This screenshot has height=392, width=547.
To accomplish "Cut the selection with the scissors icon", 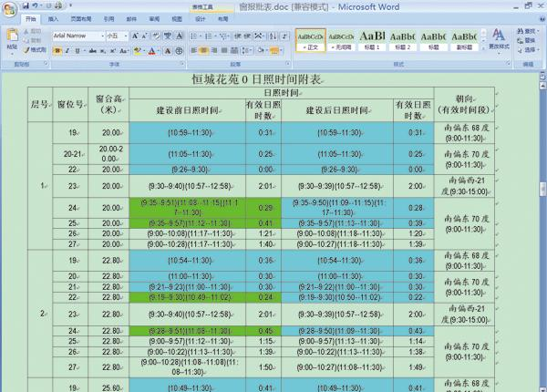I will [32, 31].
